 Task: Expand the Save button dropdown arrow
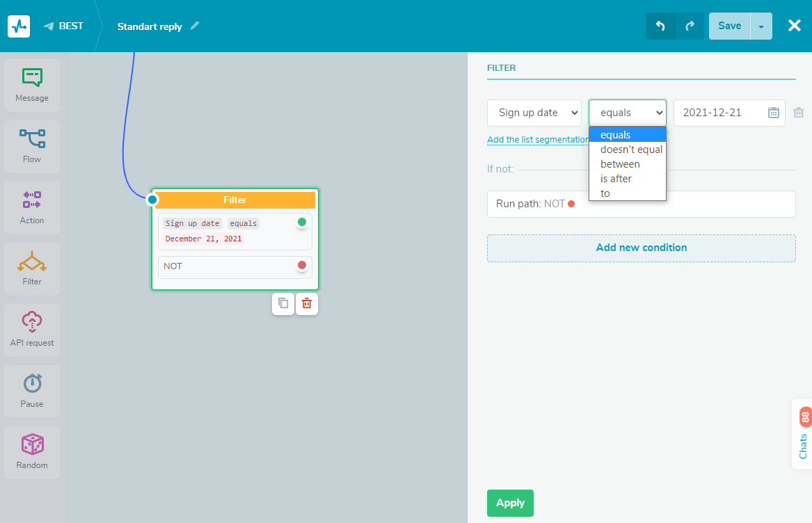(x=761, y=26)
